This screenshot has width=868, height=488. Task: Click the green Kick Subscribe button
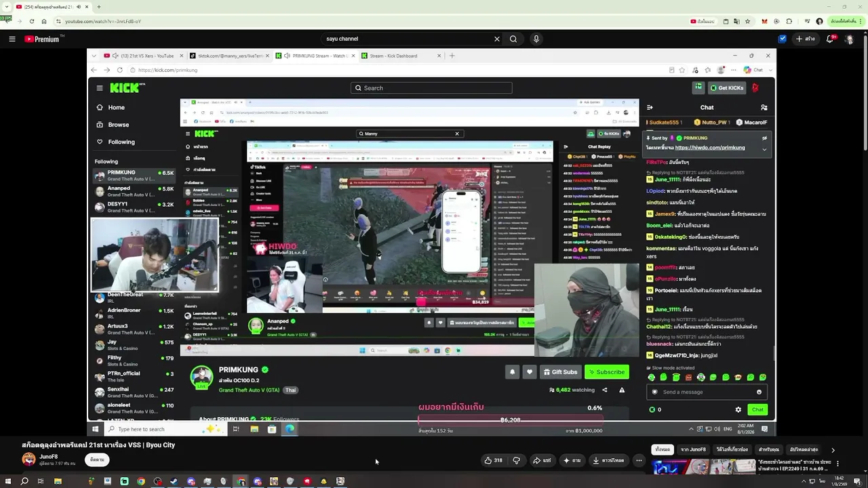(606, 371)
